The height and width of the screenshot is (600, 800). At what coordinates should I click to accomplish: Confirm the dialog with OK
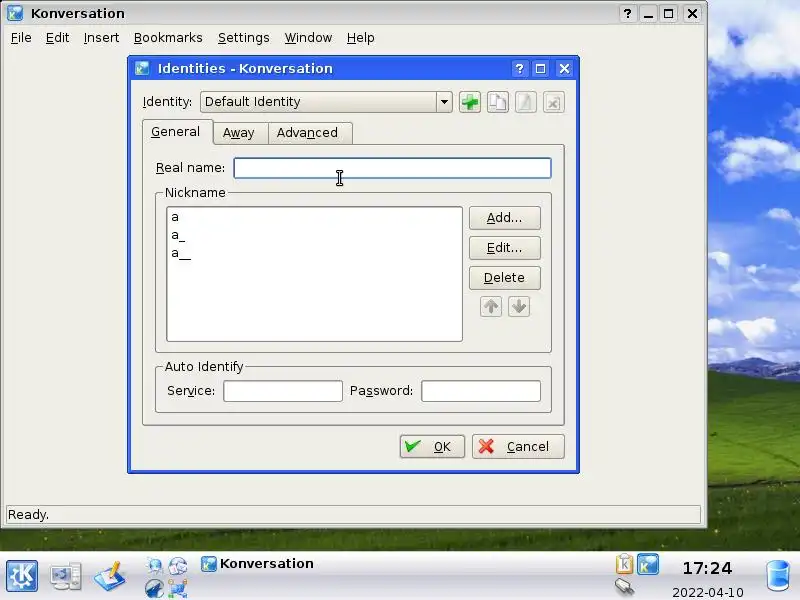[432, 446]
